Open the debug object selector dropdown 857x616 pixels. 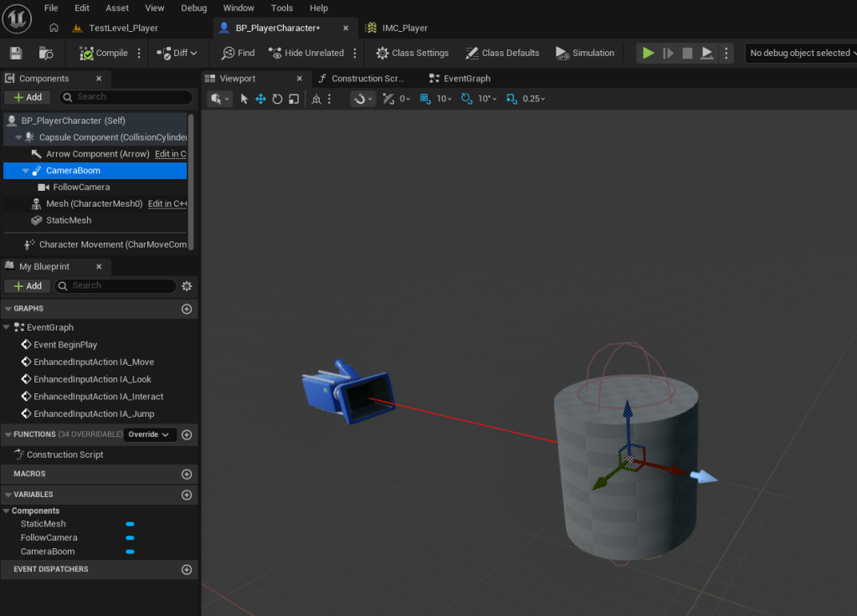pos(799,53)
